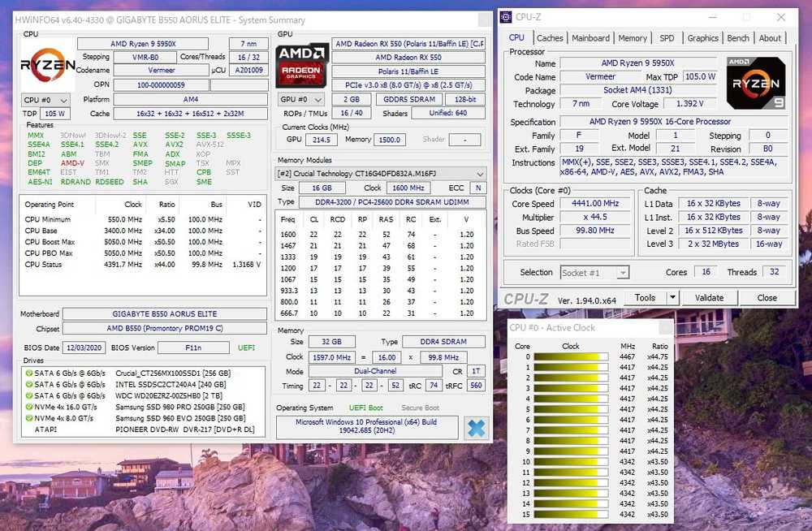Click the Name field in CPU-Z

pyautogui.click(x=638, y=63)
